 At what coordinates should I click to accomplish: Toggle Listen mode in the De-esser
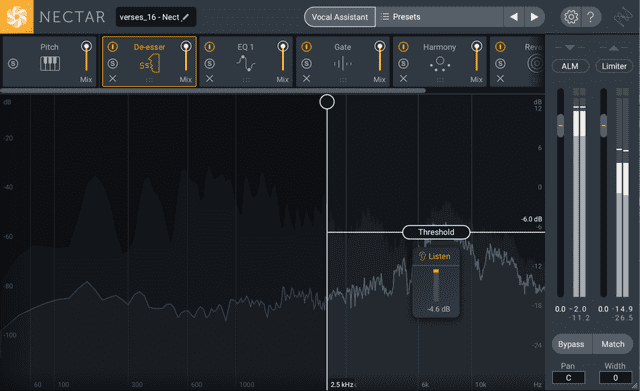pyautogui.click(x=435, y=256)
